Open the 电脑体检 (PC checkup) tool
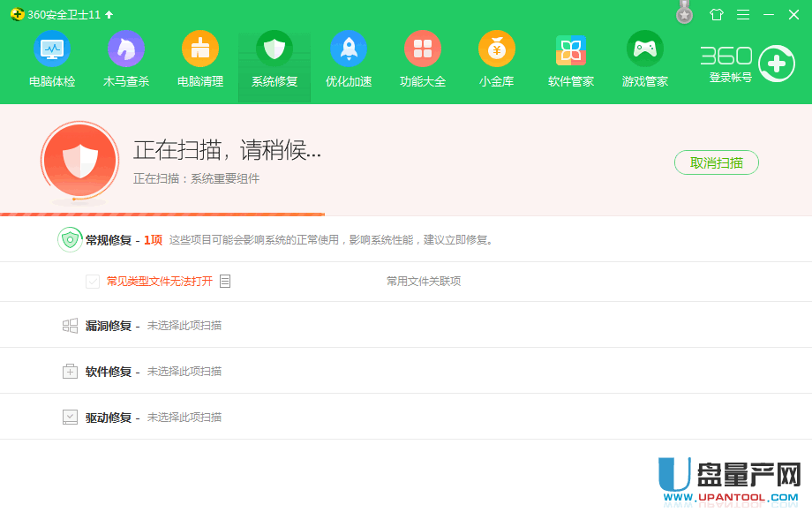The height and width of the screenshot is (512, 812). [x=52, y=58]
